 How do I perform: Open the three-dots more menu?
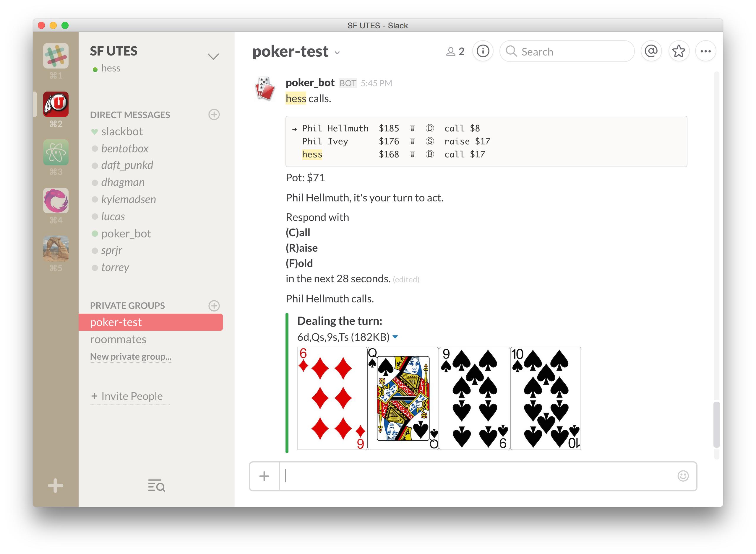pos(705,51)
